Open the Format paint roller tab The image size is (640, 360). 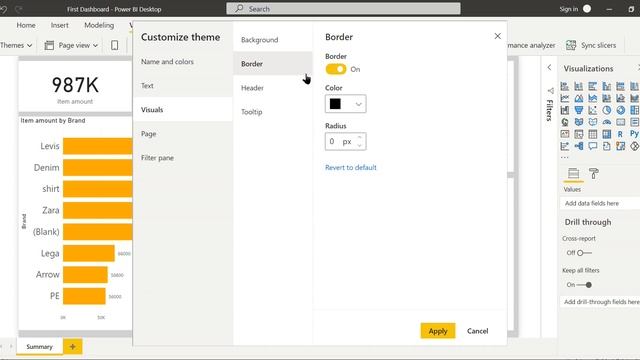tap(594, 173)
